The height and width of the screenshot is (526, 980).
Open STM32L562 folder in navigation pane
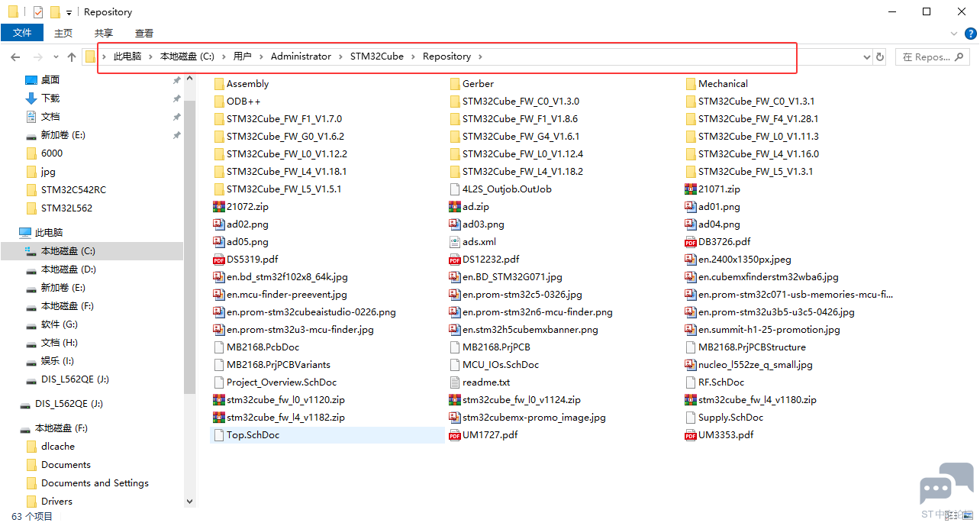pyautogui.click(x=66, y=208)
